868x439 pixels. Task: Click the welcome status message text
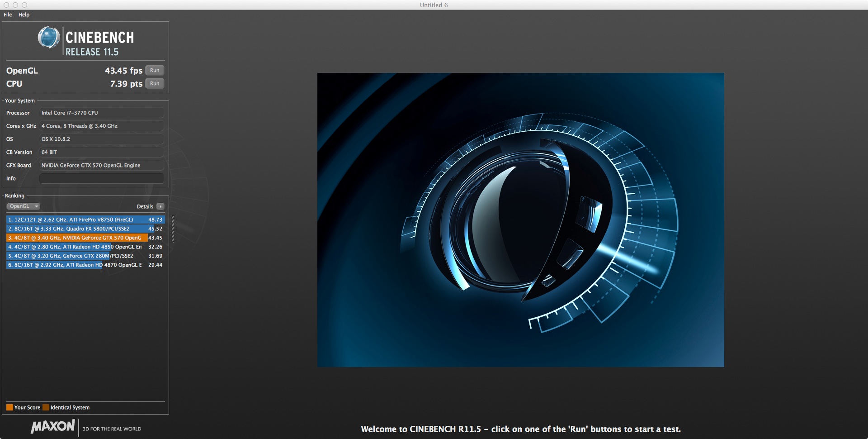click(521, 429)
